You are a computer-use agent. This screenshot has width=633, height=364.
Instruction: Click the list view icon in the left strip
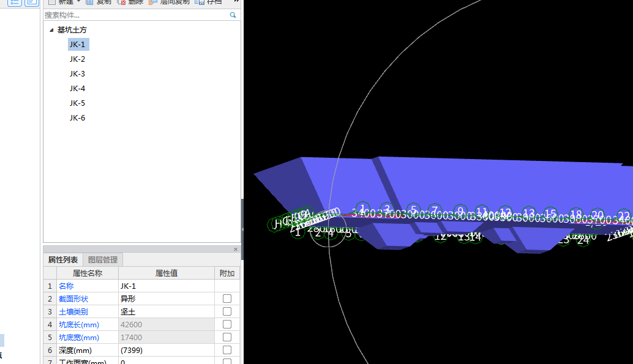pyautogui.click(x=15, y=2)
